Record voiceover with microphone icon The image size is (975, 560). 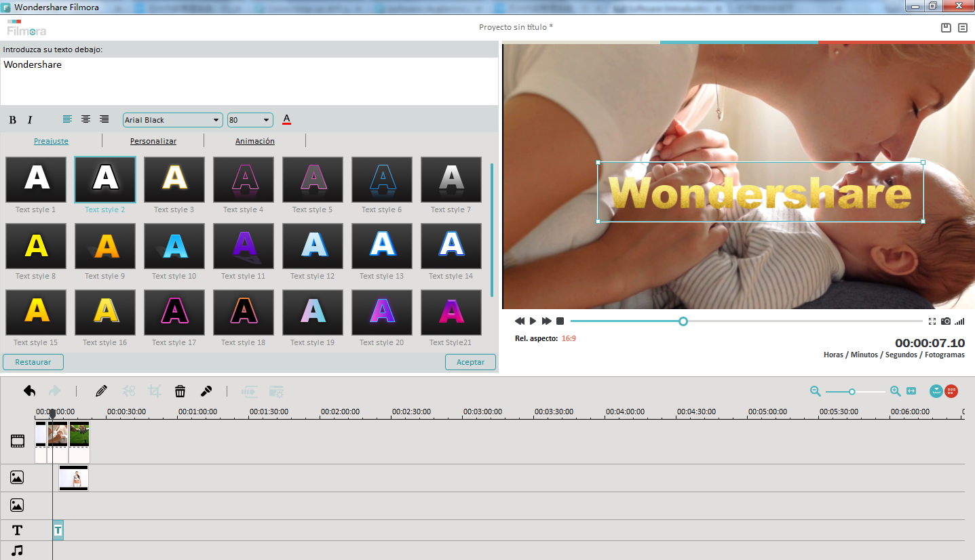(206, 391)
